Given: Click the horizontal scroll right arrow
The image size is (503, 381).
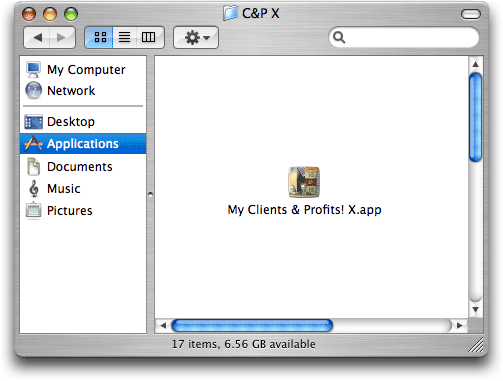Looking at the screenshot, I should pyautogui.click(x=460, y=325).
